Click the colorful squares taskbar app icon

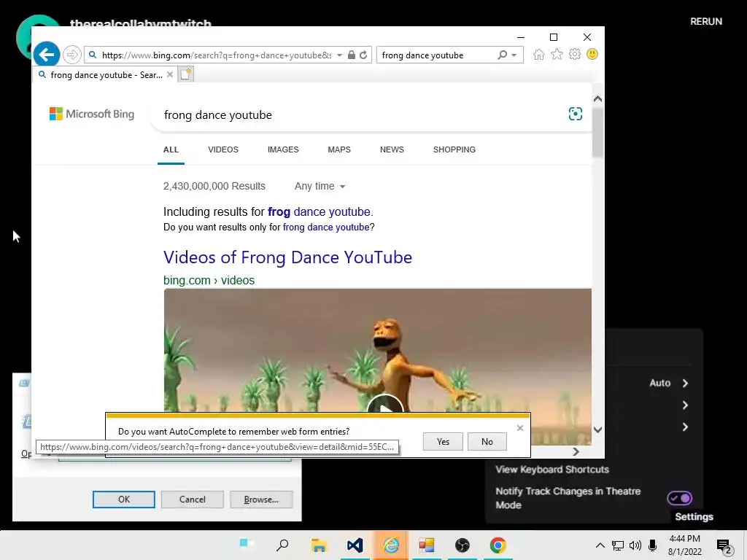pyautogui.click(x=426, y=545)
